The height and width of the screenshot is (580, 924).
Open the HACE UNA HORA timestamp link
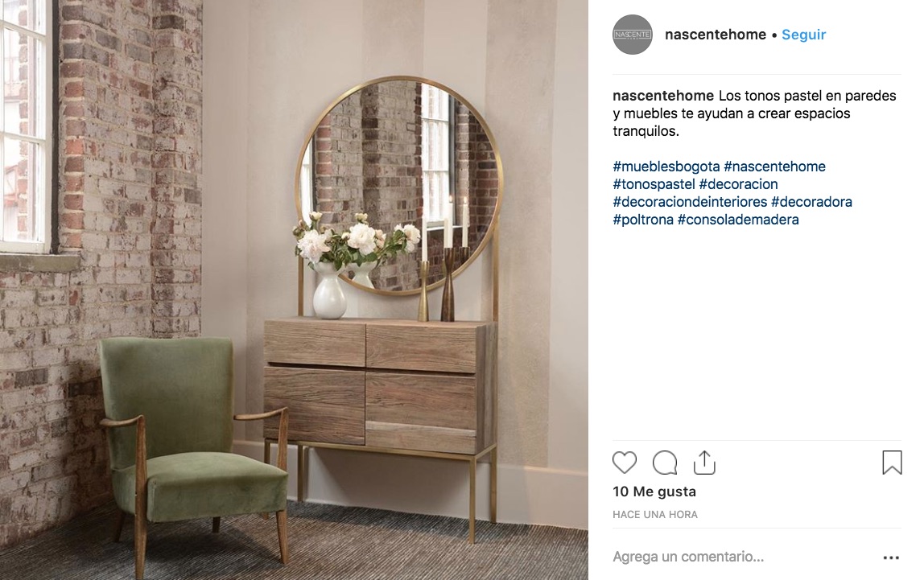(x=654, y=515)
